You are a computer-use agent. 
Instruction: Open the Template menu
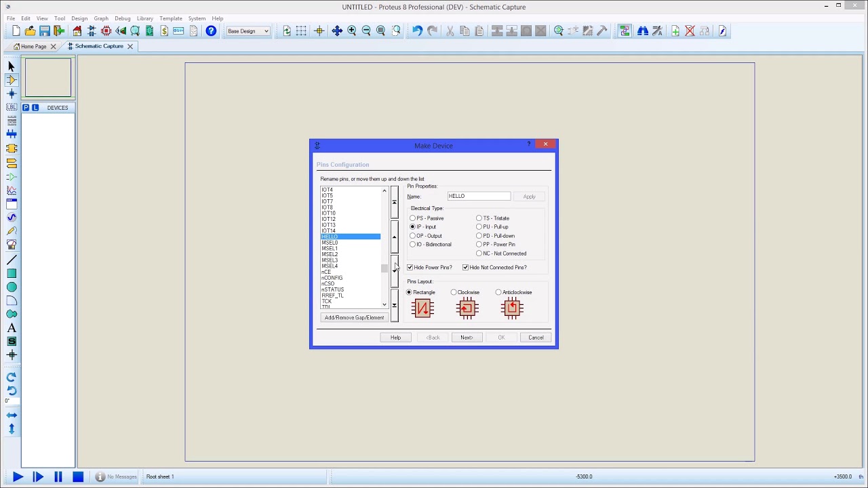[171, 18]
